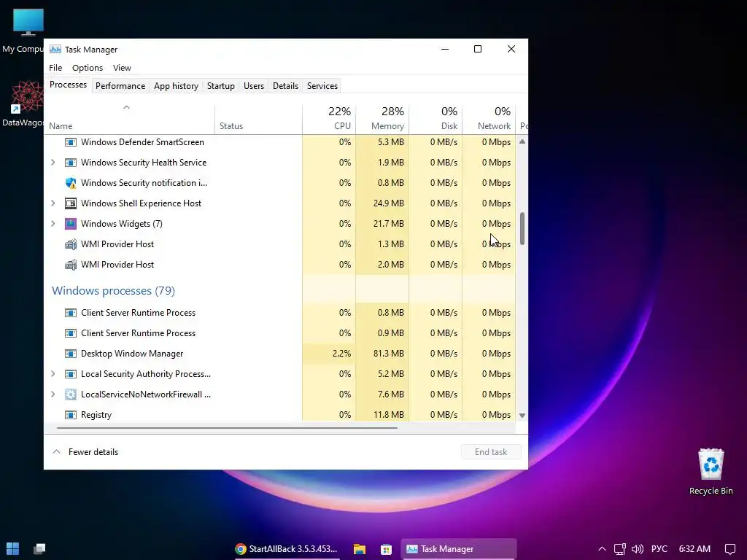The image size is (747, 560).
Task: Sort processes by the Network column
Action: (489, 119)
